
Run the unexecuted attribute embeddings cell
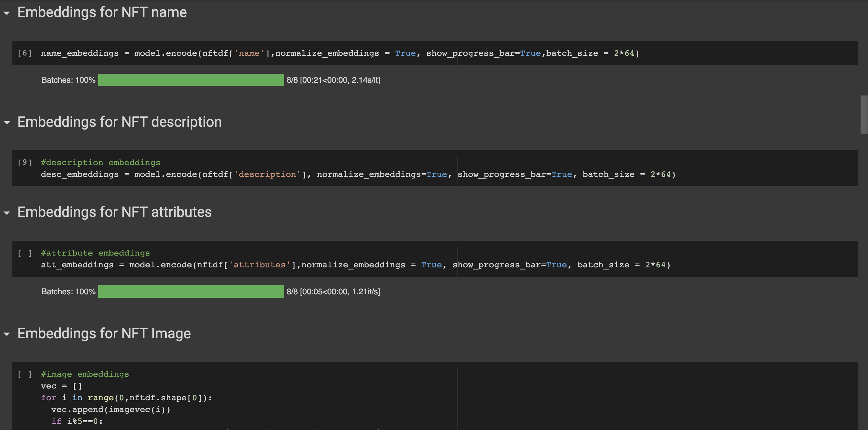click(24, 253)
